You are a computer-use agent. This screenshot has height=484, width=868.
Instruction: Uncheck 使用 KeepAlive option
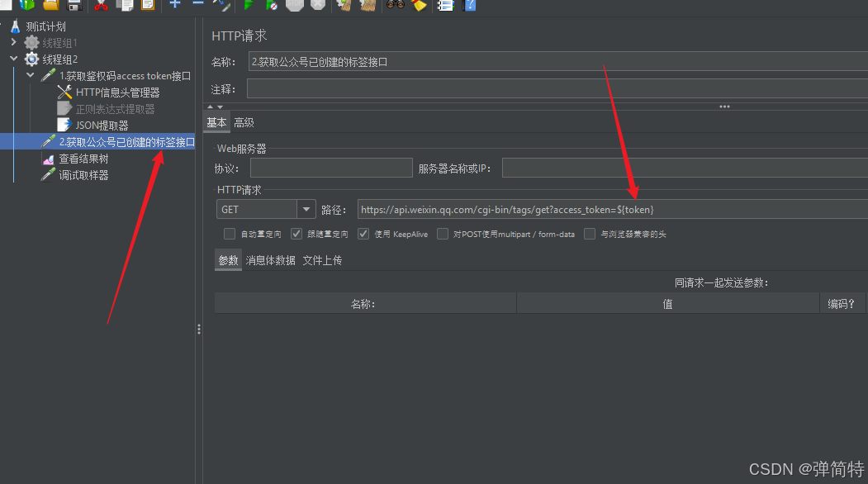coord(363,234)
